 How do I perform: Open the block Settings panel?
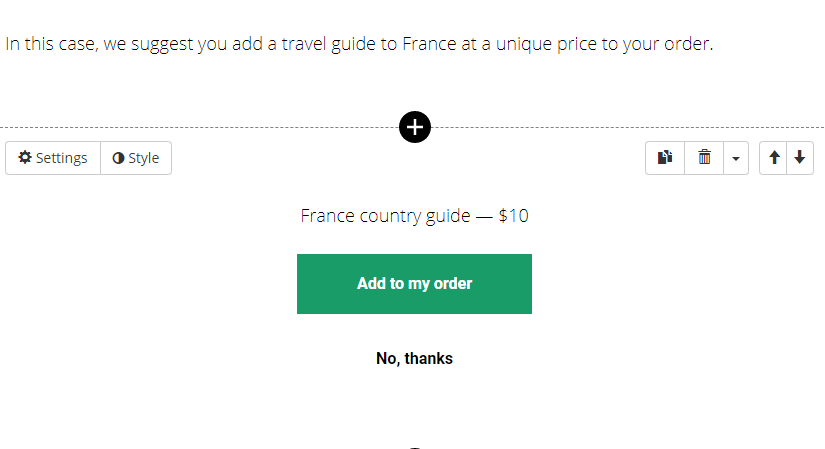pos(53,158)
